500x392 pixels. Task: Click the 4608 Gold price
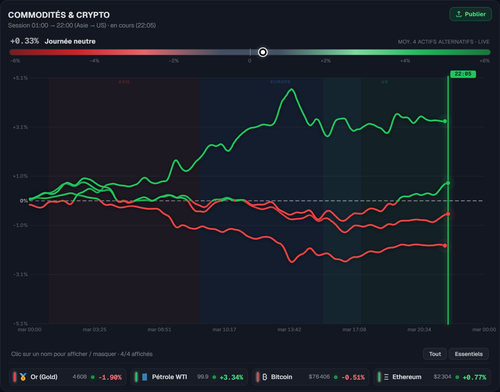coord(80,377)
